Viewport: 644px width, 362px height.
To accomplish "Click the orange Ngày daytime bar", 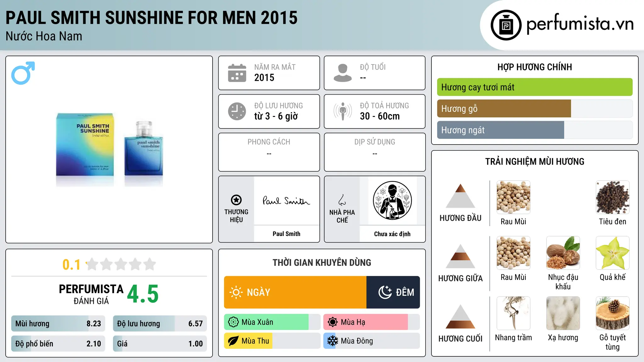I will click(x=295, y=292).
